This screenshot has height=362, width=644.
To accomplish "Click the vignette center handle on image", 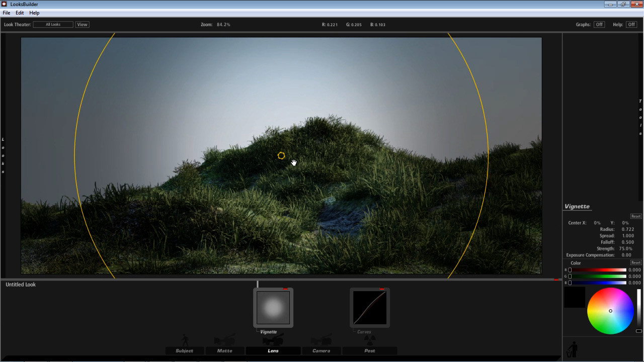I will (x=281, y=156).
